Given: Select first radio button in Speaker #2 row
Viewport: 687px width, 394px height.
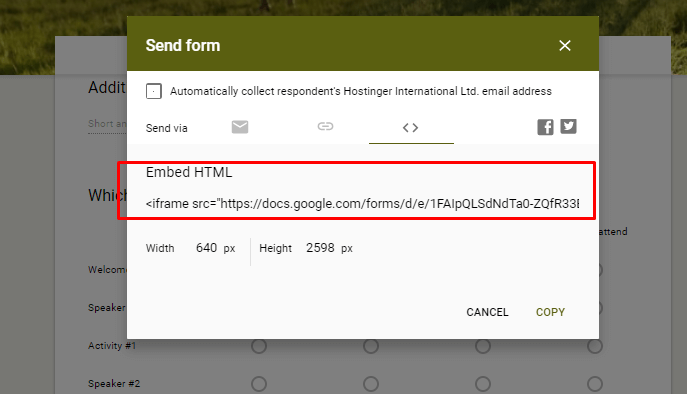Looking at the screenshot, I should click(x=259, y=384).
